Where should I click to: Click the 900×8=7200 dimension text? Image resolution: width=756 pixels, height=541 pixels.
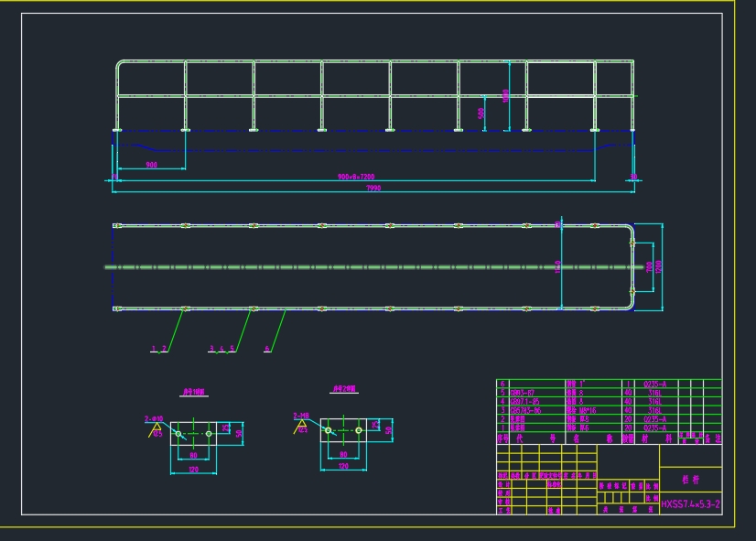pyautogui.click(x=356, y=177)
